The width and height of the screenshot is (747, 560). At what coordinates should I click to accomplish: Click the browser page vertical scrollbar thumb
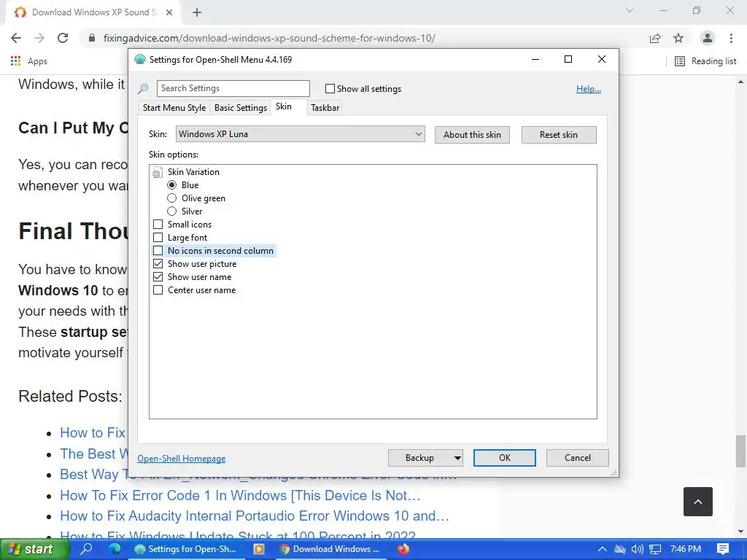click(740, 451)
